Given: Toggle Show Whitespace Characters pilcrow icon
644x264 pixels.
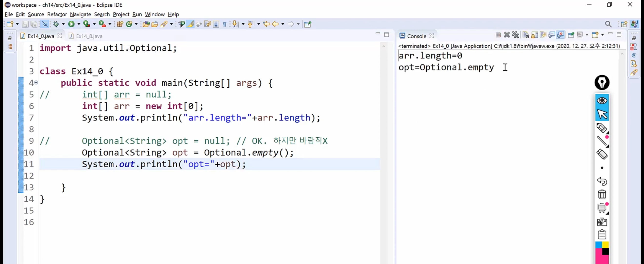Looking at the screenshot, I should point(224,24).
